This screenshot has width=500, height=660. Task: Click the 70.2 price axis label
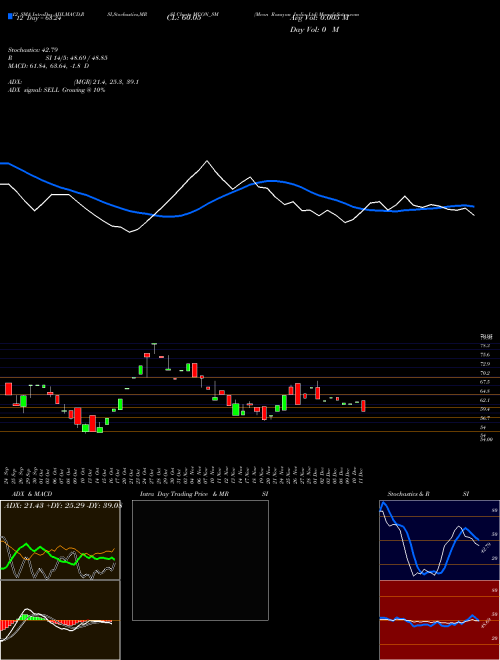pyautogui.click(x=485, y=373)
